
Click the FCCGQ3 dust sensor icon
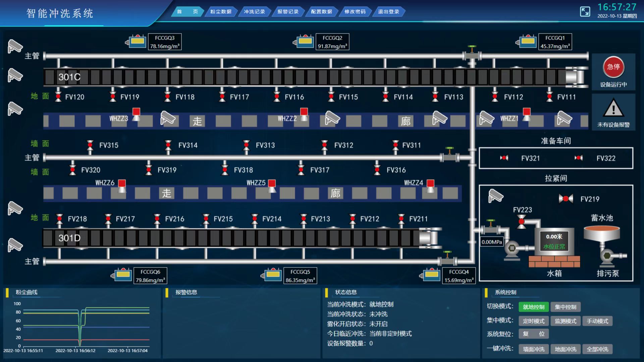point(137,42)
